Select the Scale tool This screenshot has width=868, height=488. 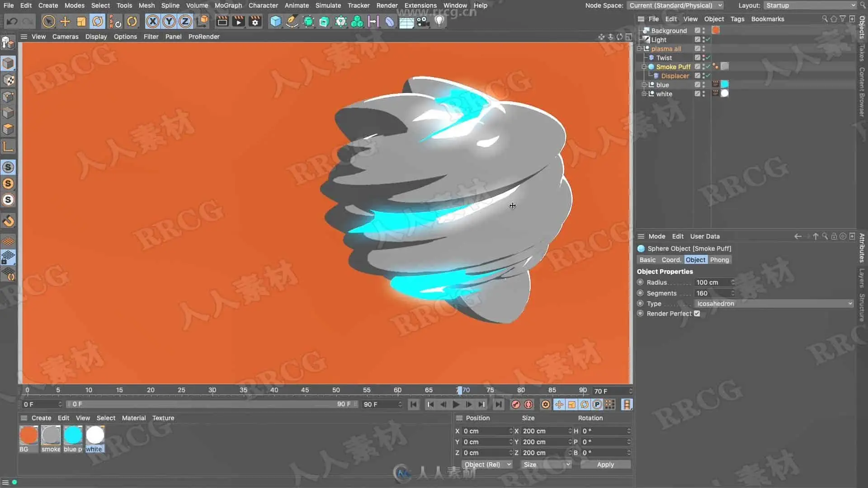81,21
